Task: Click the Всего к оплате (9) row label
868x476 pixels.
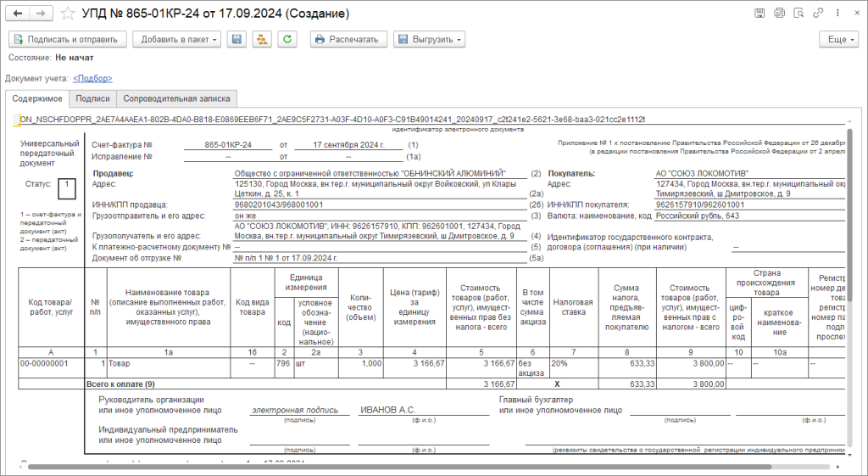Action: click(x=120, y=384)
